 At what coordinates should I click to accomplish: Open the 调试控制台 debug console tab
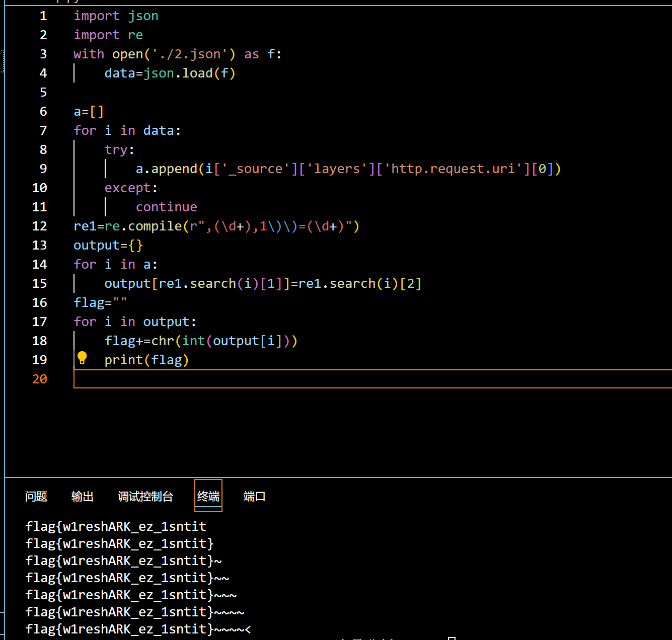coord(145,497)
